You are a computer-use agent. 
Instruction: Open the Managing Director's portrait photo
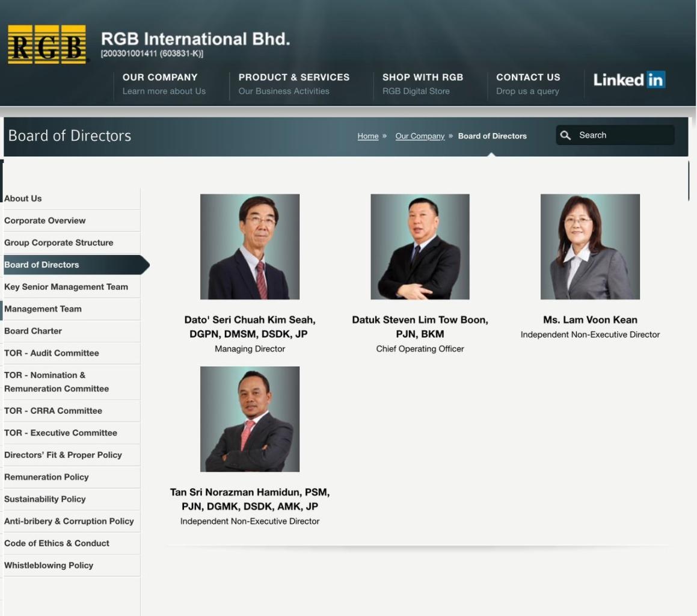(x=250, y=247)
